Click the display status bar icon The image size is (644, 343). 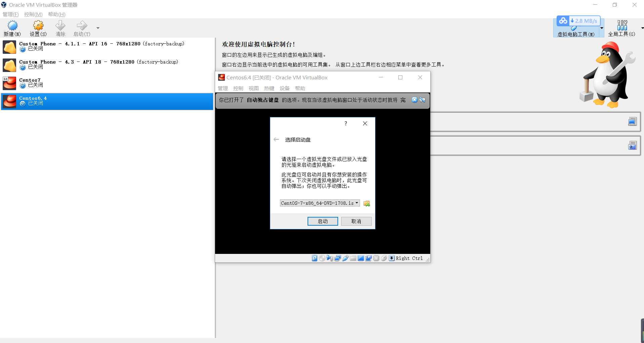(x=361, y=258)
